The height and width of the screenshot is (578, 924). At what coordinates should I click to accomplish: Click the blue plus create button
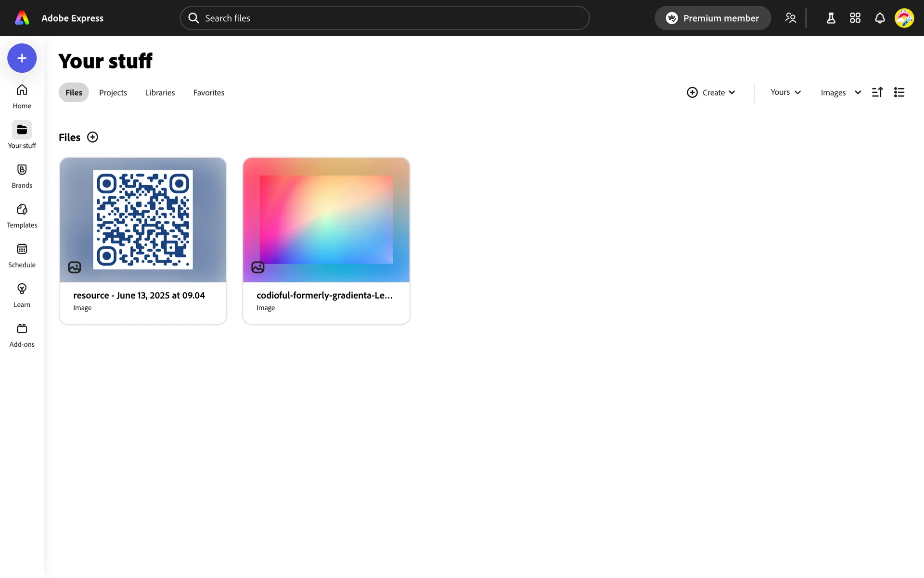[x=22, y=58]
